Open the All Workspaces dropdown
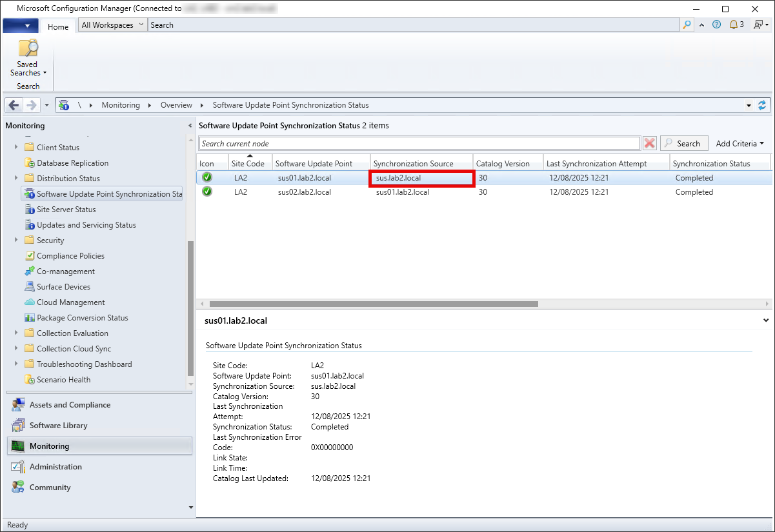Image resolution: width=775 pixels, height=532 pixels. point(112,25)
